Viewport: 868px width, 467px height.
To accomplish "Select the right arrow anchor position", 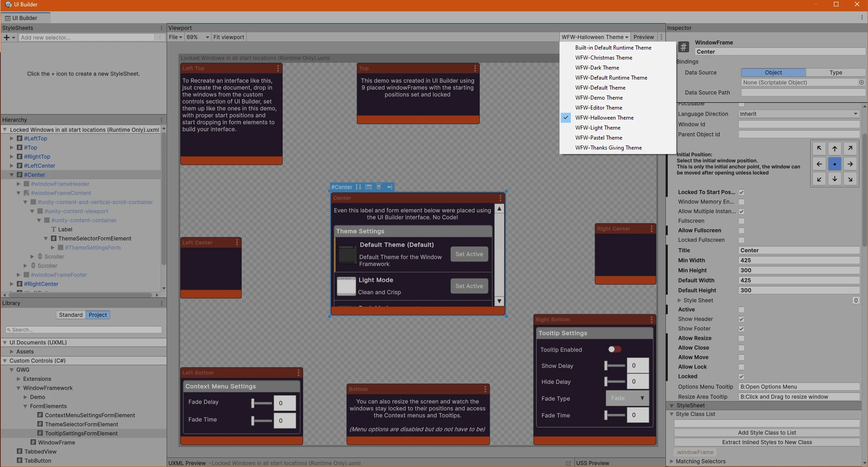I will pyautogui.click(x=850, y=164).
